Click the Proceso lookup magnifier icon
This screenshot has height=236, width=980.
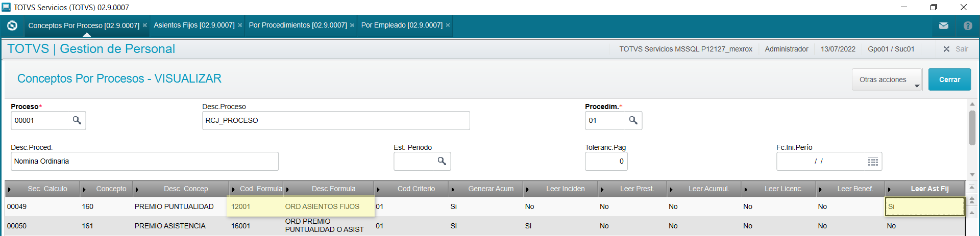pos(77,120)
